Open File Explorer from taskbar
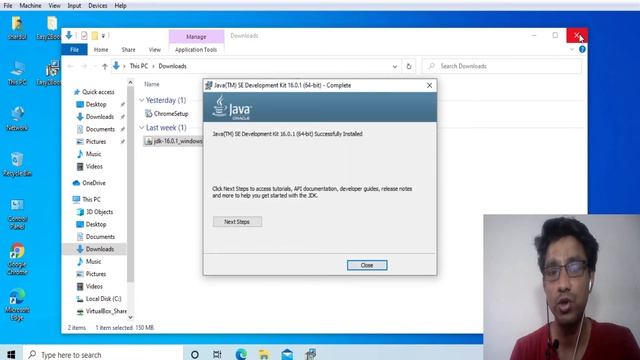 coord(264,354)
